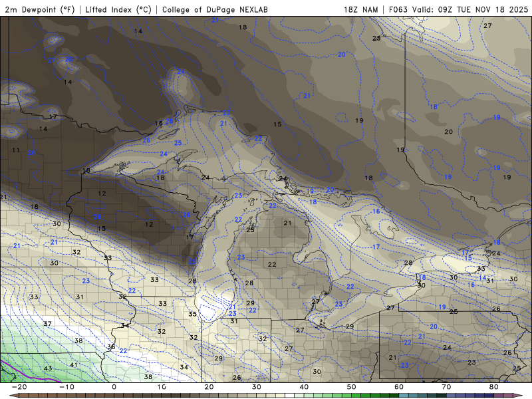Click the dewpoint value 41 on the map
This screenshot has height=399, width=532.
point(74,364)
